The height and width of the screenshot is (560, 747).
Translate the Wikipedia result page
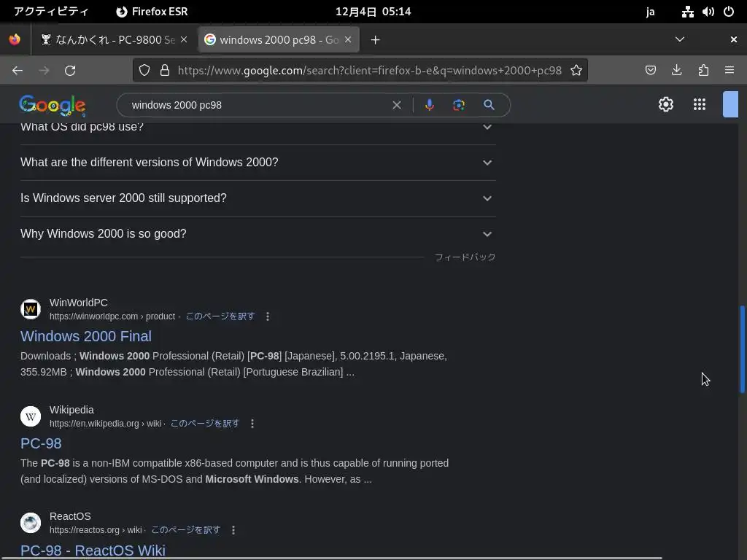[x=205, y=424]
